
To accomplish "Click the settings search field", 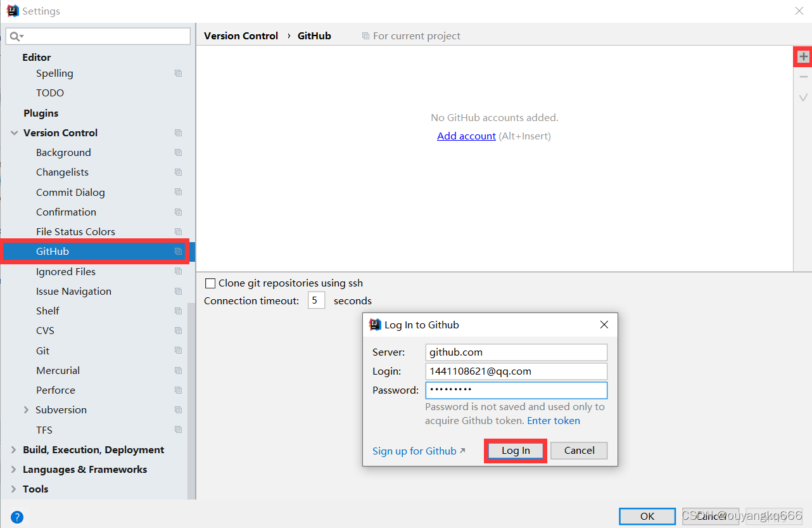I will [98, 36].
